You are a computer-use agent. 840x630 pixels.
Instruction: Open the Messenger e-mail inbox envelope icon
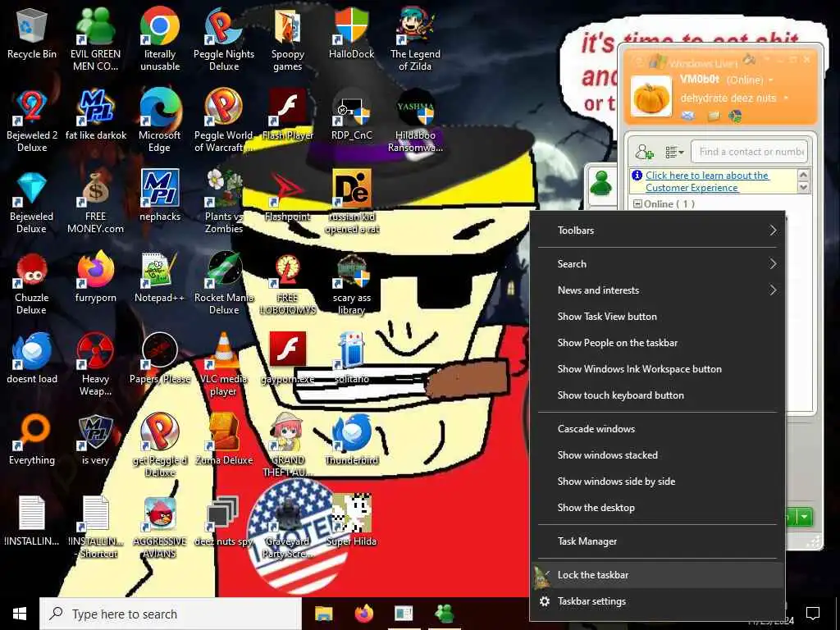(688, 116)
